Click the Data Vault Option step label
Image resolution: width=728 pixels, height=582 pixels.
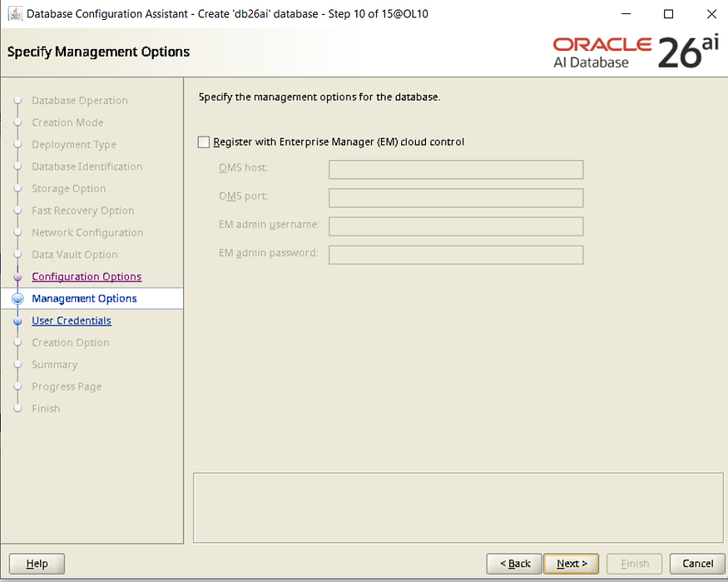pos(74,255)
